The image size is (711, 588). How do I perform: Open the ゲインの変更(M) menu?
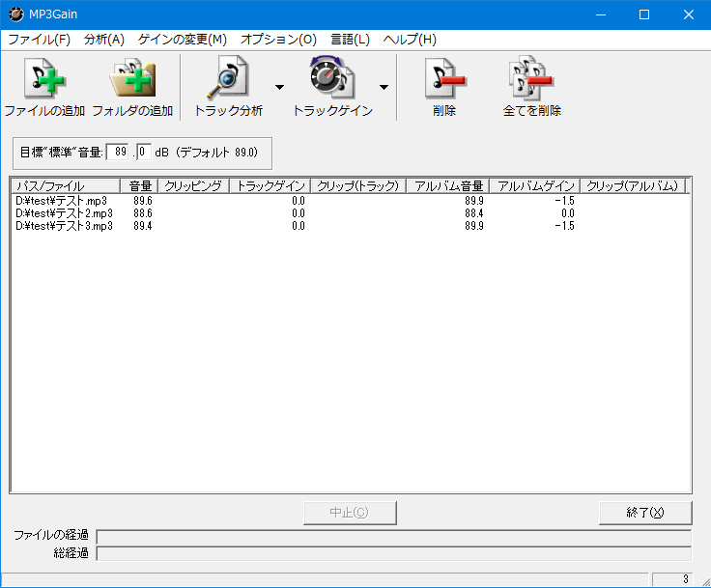click(183, 40)
